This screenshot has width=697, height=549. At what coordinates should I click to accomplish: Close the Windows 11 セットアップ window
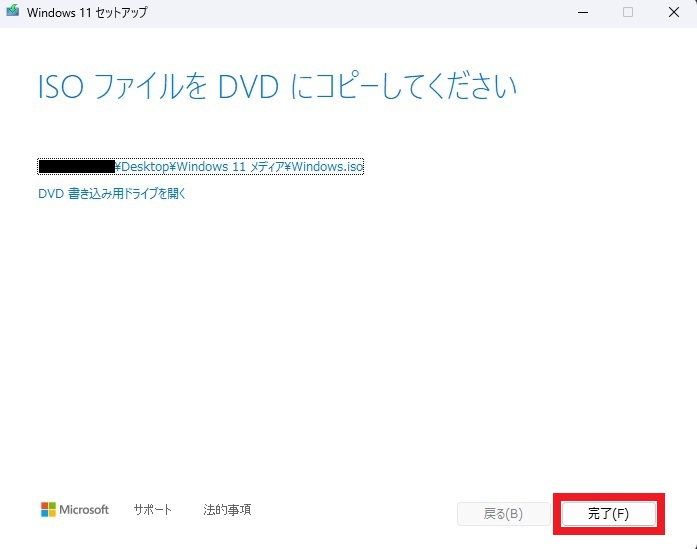click(674, 12)
